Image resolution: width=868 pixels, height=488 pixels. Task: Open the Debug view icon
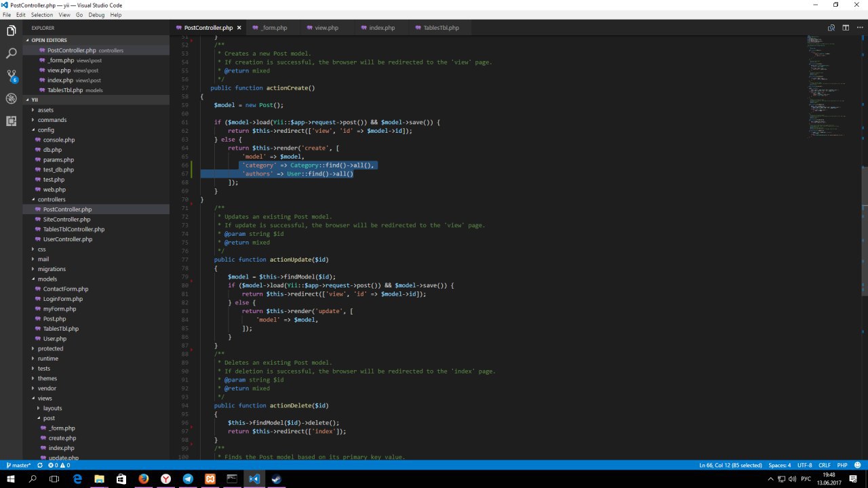click(11, 98)
